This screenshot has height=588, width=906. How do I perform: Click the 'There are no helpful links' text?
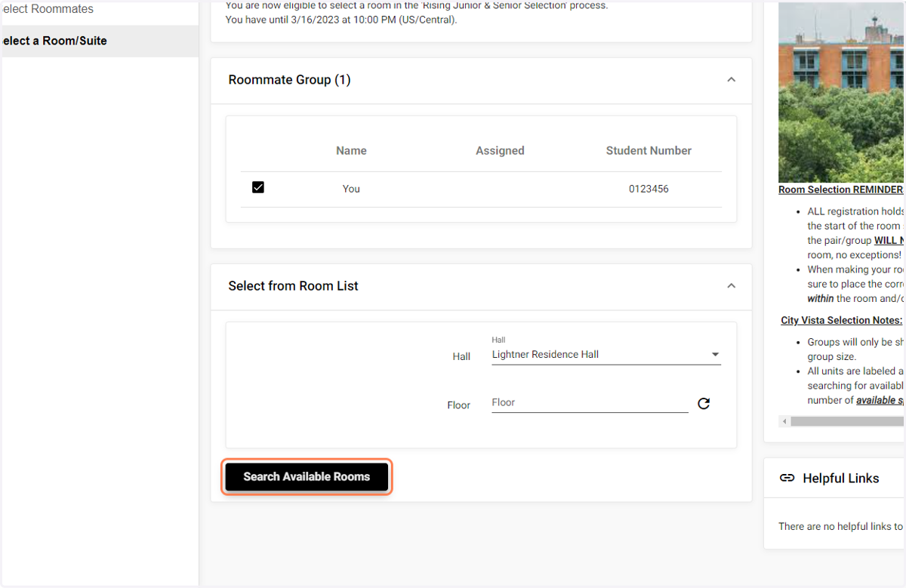(841, 527)
